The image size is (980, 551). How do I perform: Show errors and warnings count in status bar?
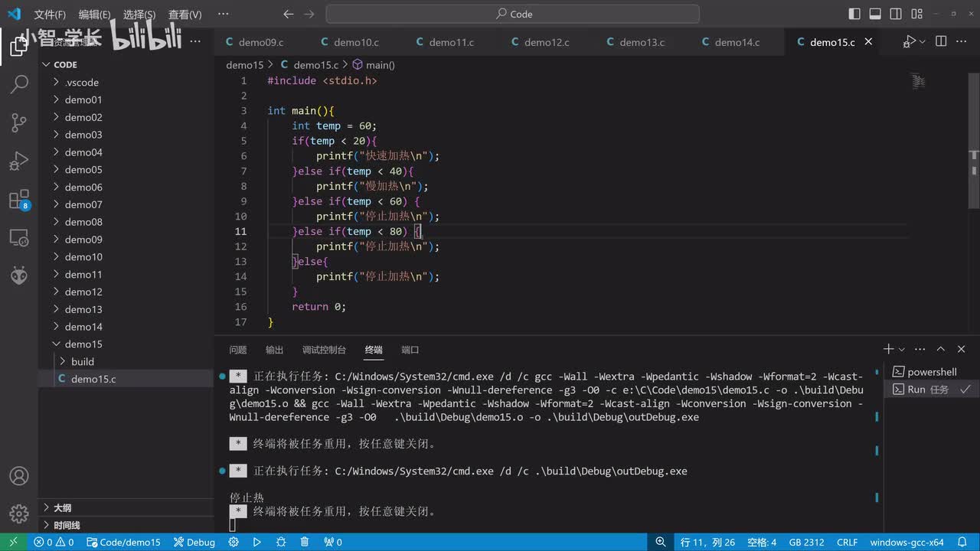tap(54, 542)
